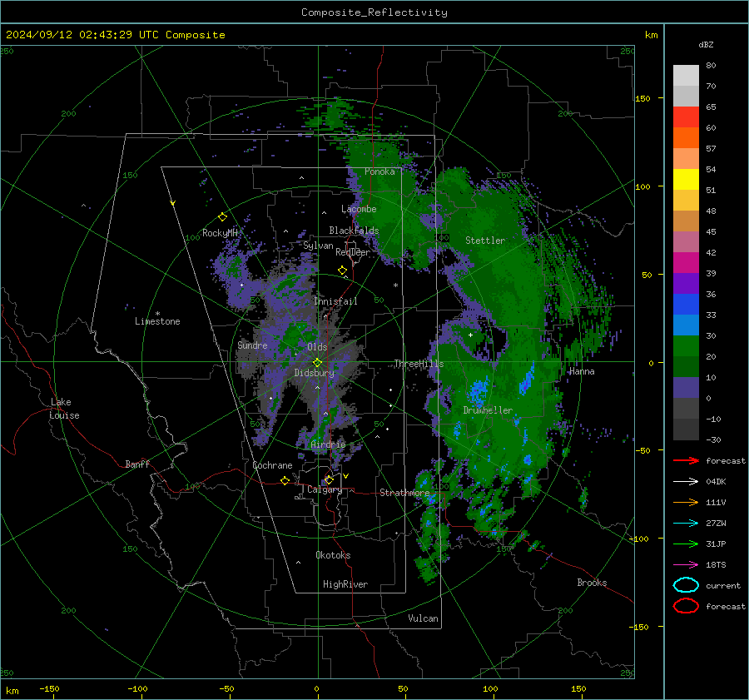Click the dBZ legend heading

click(x=706, y=44)
